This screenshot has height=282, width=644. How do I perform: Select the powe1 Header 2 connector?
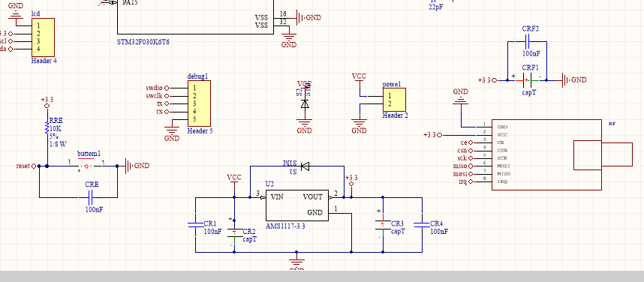click(x=394, y=100)
